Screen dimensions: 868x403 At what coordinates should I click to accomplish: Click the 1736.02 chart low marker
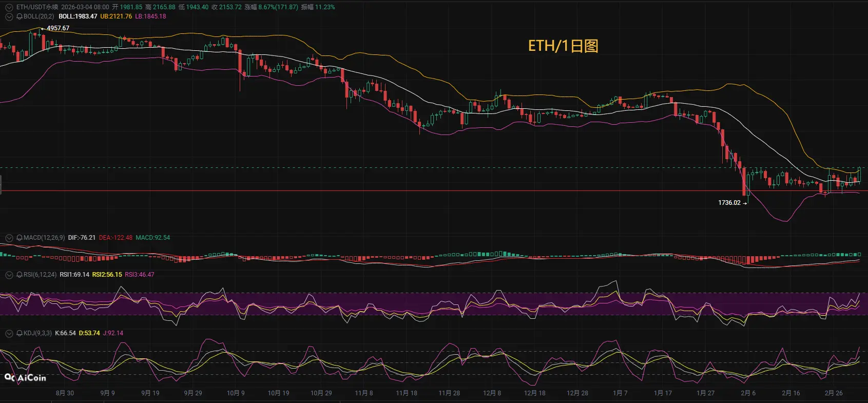[x=729, y=203]
